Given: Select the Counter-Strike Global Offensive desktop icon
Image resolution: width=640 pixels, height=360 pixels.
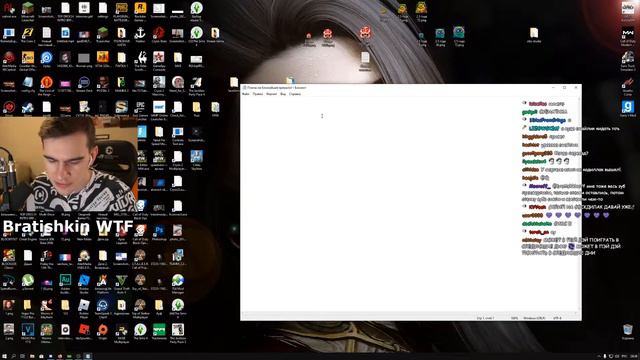Looking at the screenshot, I should (28, 60).
